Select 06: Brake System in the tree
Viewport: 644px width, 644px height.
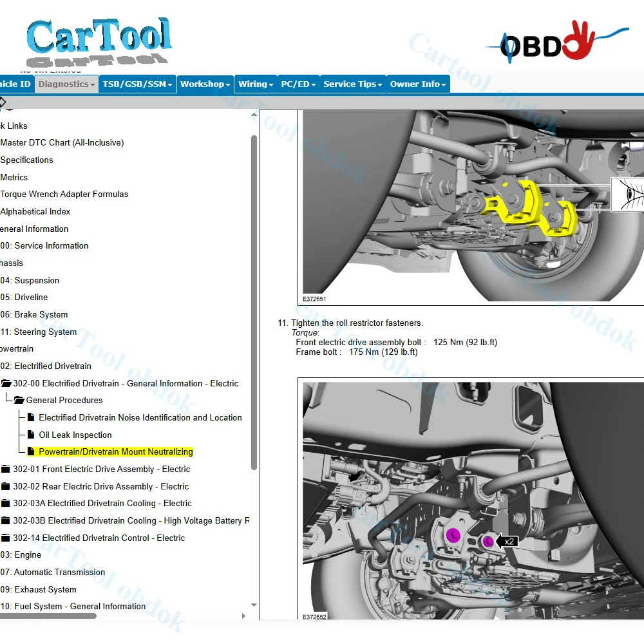point(34,315)
